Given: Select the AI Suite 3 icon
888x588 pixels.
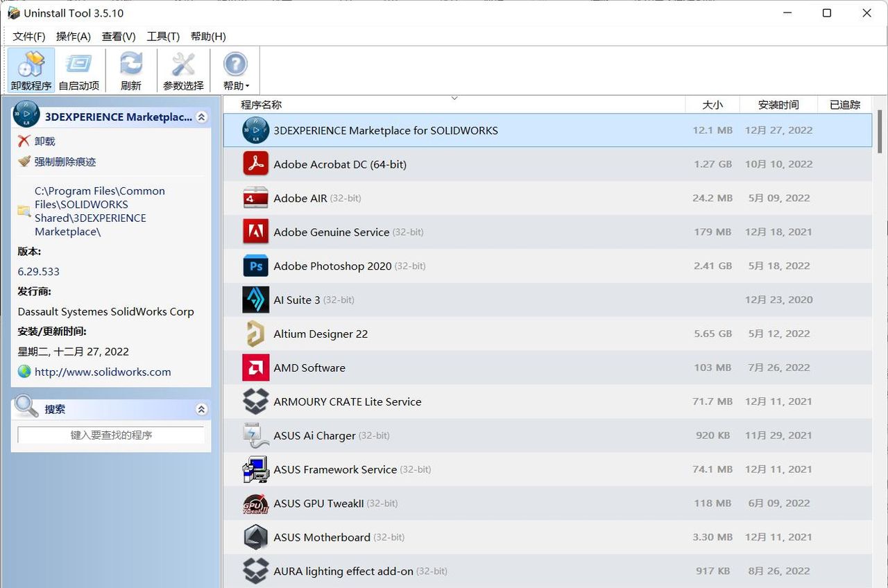Looking at the screenshot, I should pyautogui.click(x=255, y=300).
